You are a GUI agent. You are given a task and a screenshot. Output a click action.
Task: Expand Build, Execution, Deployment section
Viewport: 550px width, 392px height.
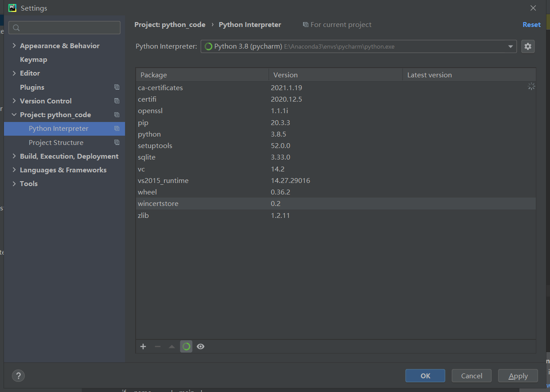pos(14,156)
